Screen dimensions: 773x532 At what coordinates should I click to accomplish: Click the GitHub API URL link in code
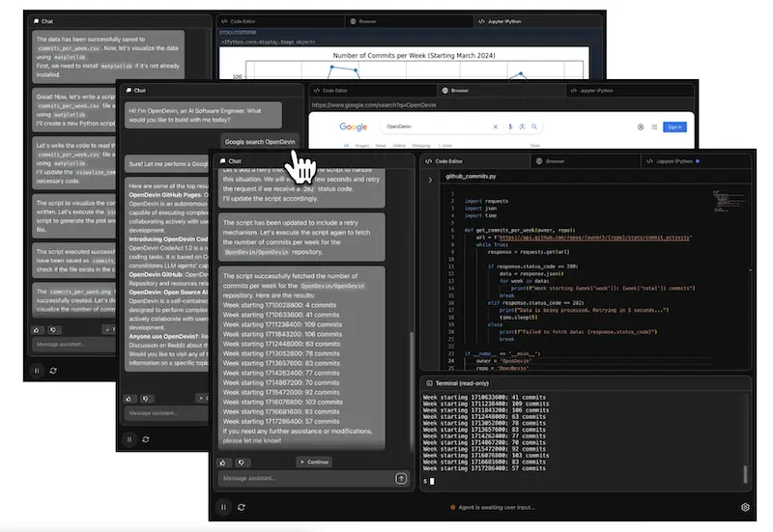[x=594, y=238]
